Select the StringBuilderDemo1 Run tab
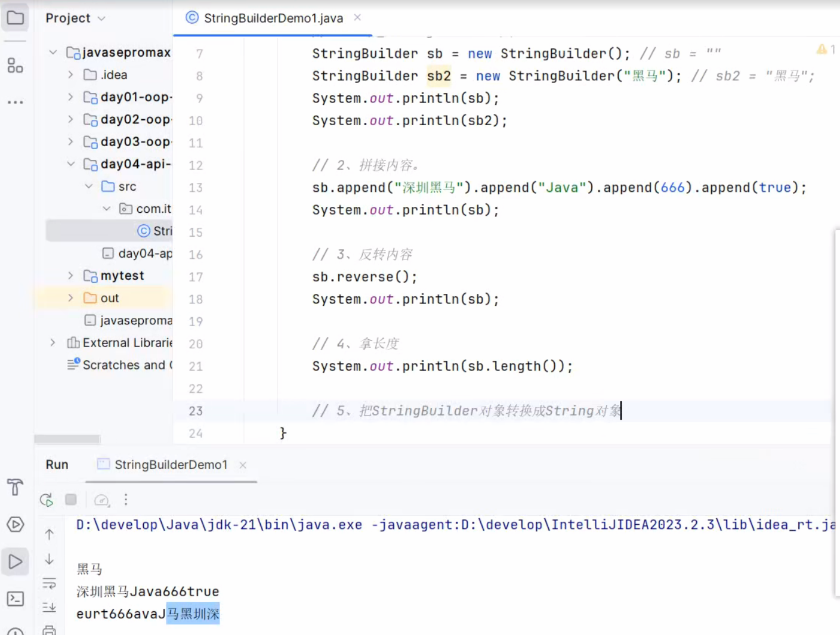 [170, 464]
